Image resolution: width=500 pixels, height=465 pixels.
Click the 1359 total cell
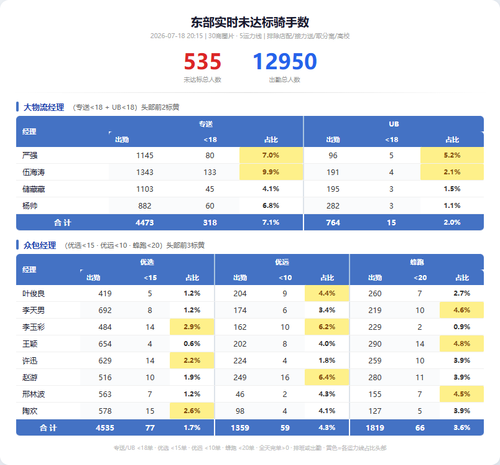[240, 428]
